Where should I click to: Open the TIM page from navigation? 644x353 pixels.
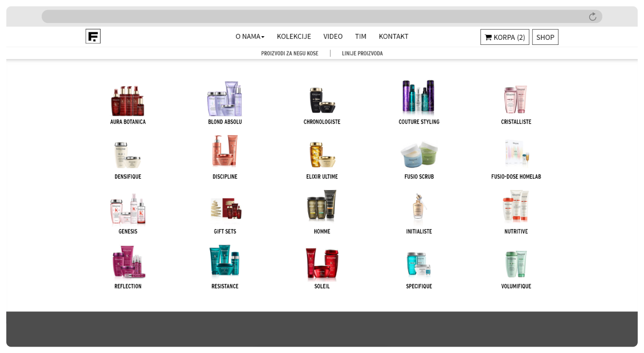tap(360, 36)
